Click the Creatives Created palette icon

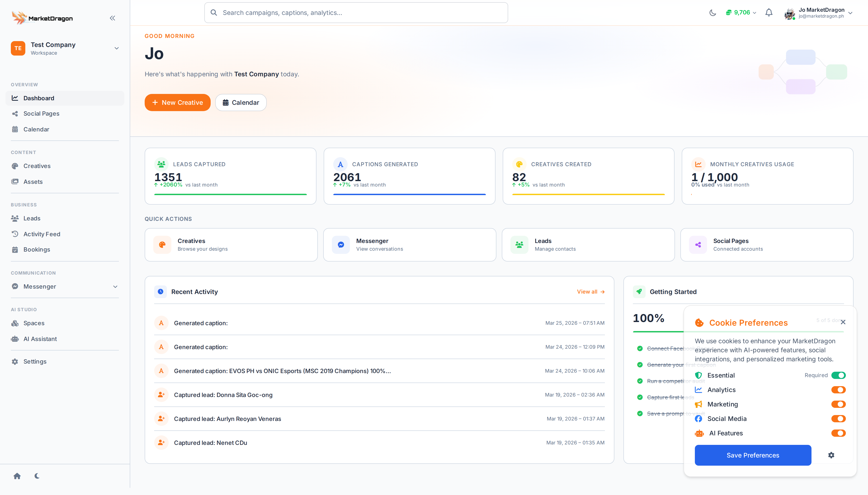(x=519, y=164)
